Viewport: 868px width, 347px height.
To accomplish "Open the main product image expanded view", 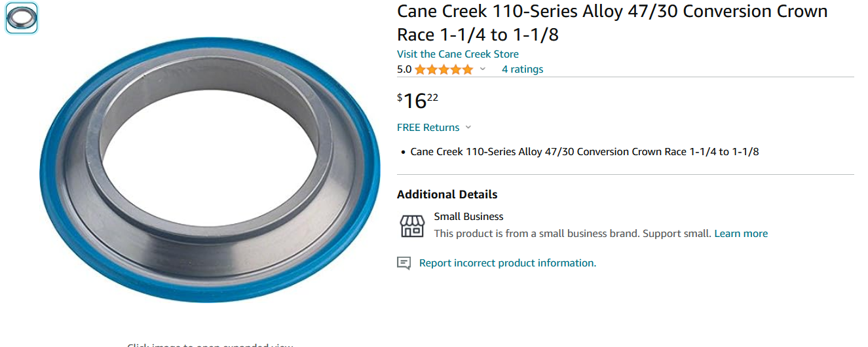I will point(210,170).
